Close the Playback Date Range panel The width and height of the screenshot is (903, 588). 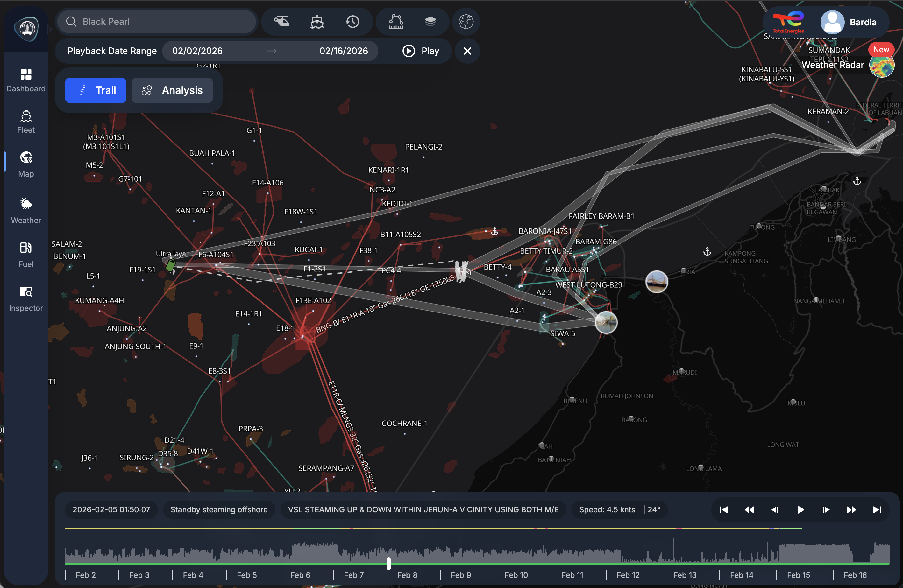[x=467, y=50]
